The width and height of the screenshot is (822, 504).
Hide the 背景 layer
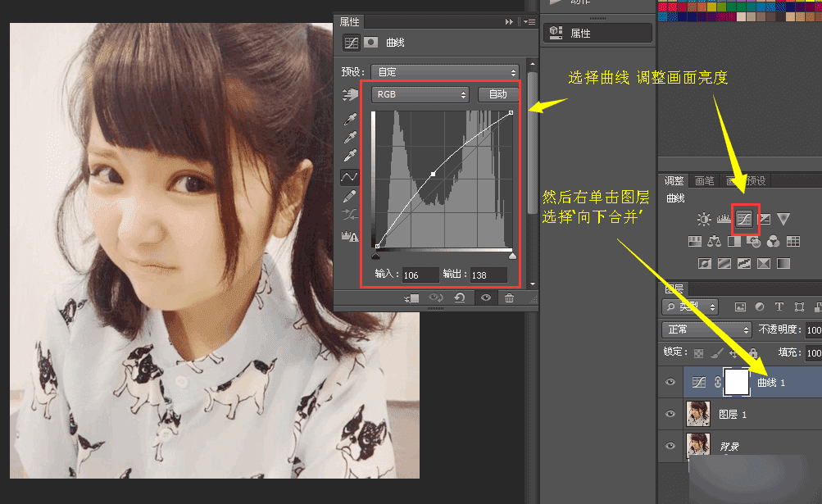tap(670, 446)
